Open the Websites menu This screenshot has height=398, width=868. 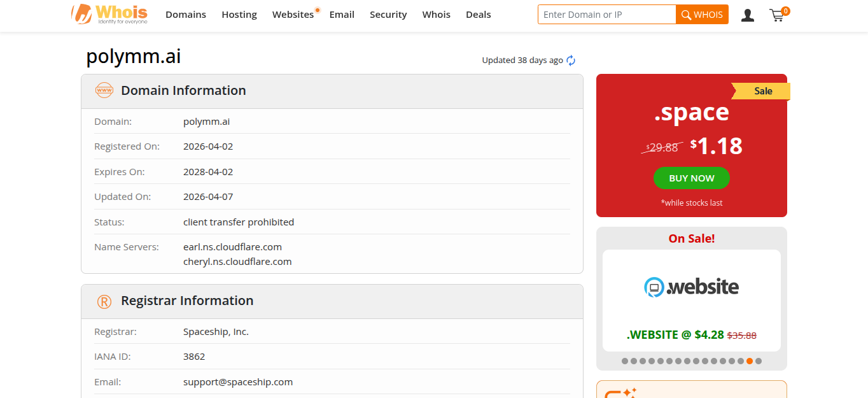point(293,15)
